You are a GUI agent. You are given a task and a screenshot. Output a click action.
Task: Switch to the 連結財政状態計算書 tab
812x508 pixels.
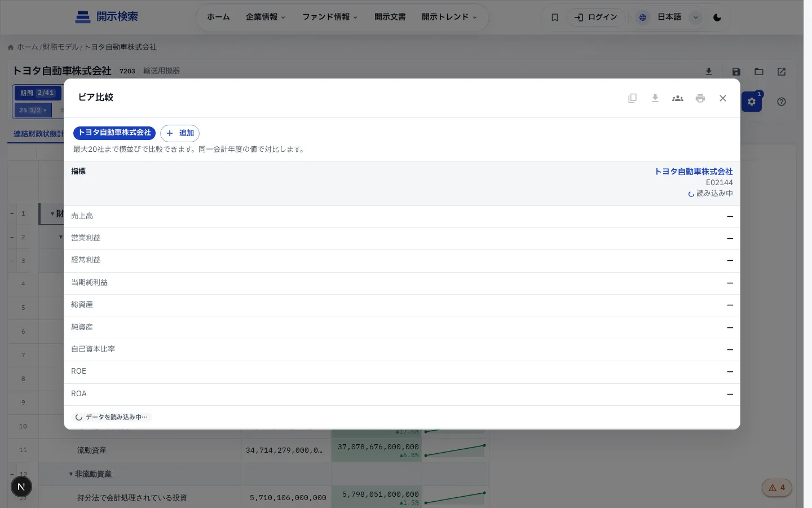click(x=38, y=134)
